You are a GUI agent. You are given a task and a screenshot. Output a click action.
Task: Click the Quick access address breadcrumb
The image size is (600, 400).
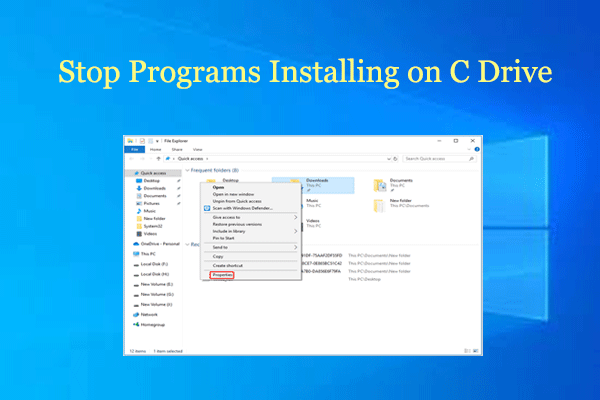pos(190,158)
